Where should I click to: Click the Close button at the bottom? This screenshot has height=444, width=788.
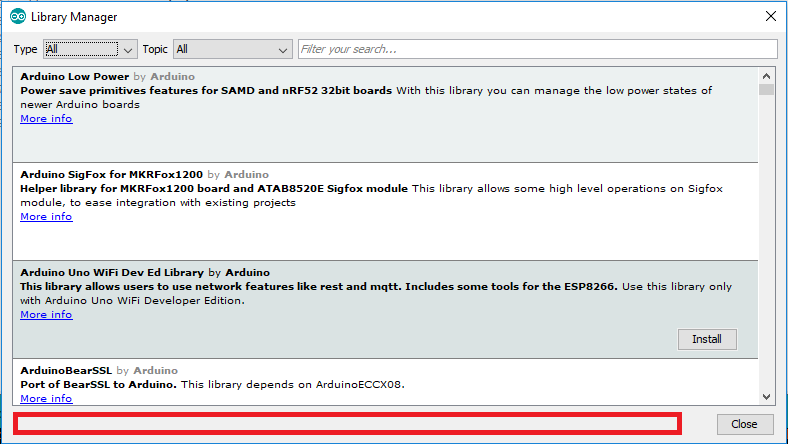point(744,424)
